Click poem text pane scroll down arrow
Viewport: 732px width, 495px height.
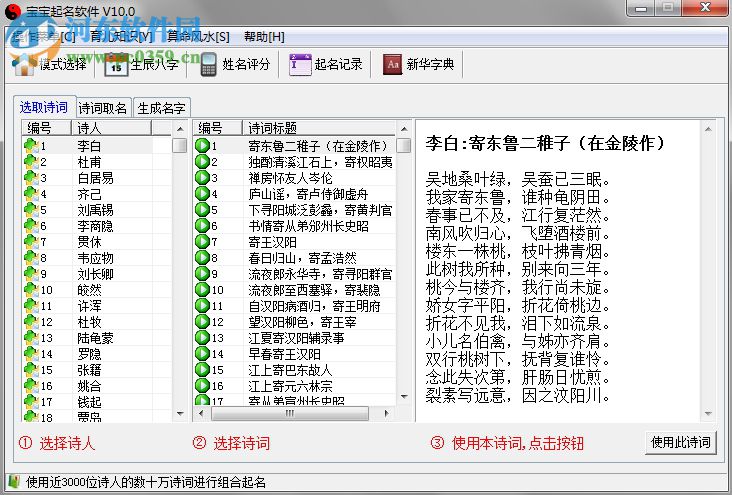708,414
